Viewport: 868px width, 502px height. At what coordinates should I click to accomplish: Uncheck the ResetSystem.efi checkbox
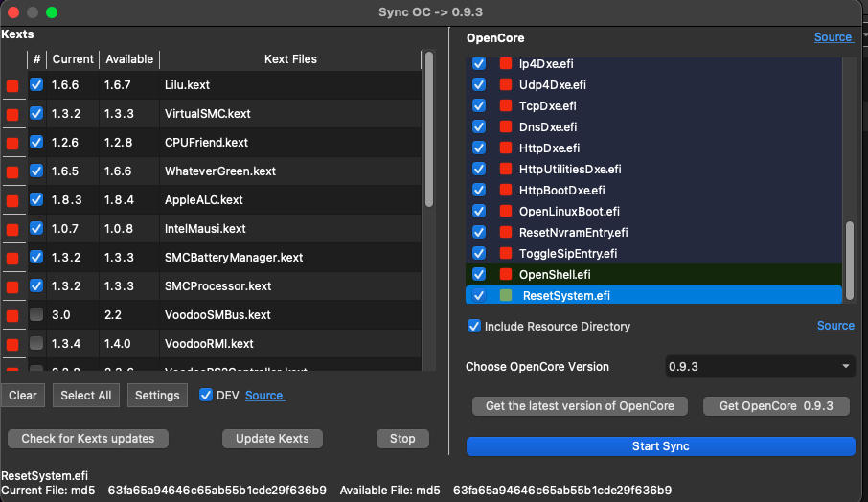coord(479,295)
